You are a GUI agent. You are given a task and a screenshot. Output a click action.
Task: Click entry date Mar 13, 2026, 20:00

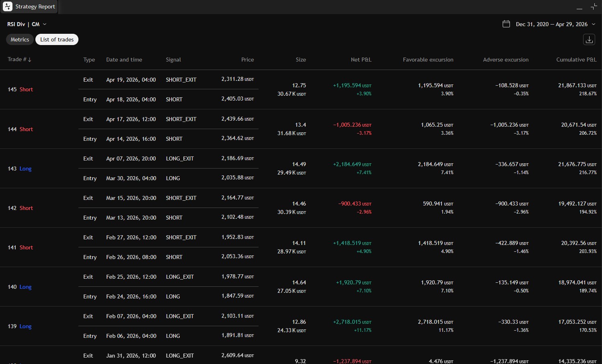[131, 218]
